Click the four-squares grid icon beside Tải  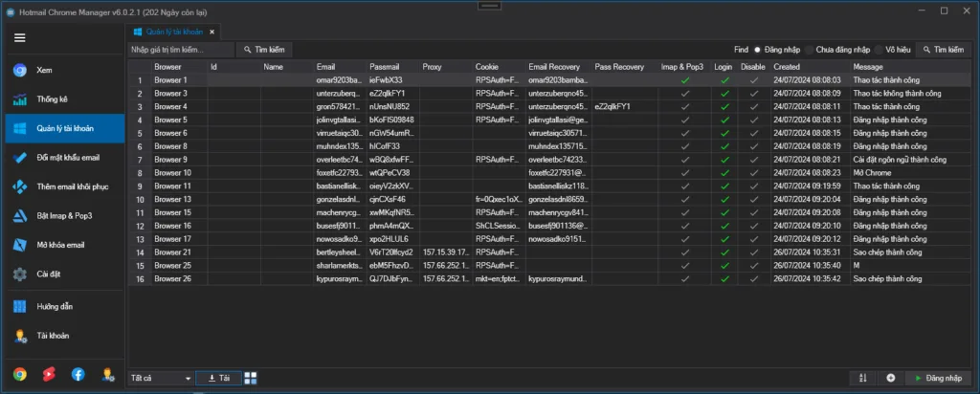point(251,378)
